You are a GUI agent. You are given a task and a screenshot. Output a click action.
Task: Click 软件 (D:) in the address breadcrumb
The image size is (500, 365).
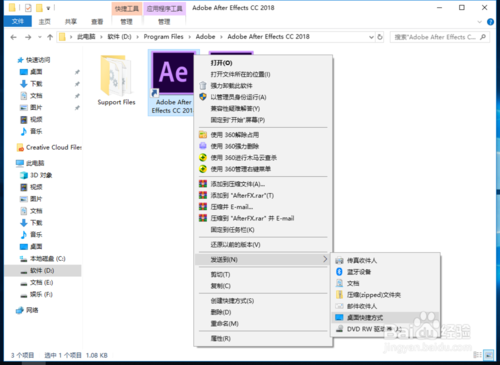click(119, 37)
